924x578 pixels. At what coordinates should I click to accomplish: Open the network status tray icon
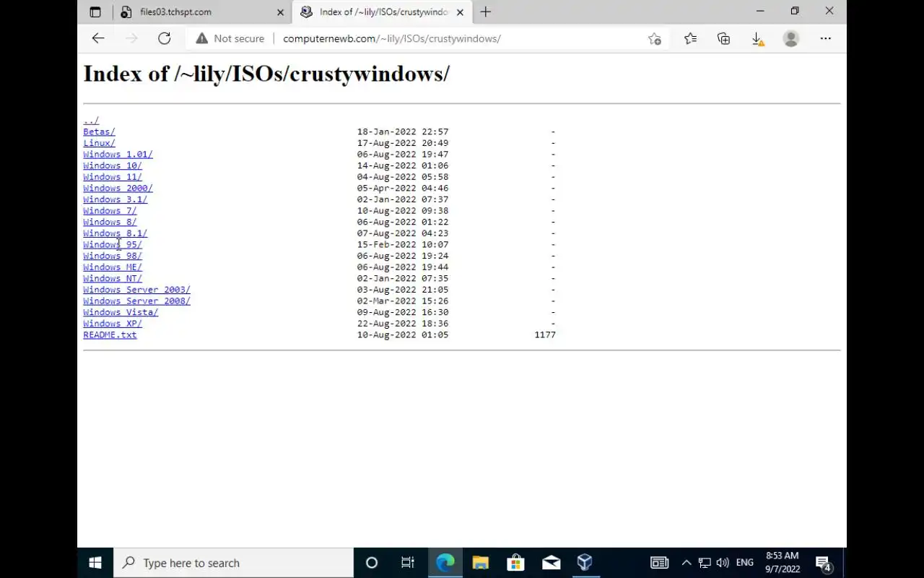point(705,563)
